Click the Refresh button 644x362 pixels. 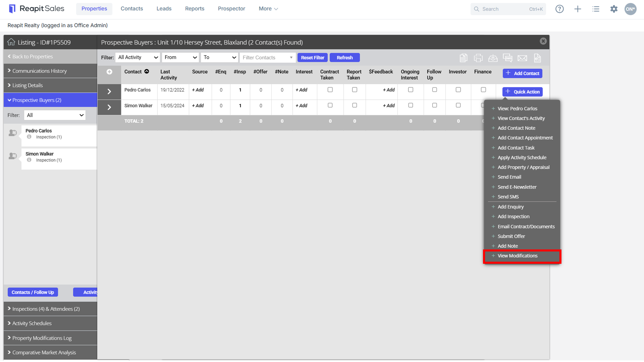345,58
